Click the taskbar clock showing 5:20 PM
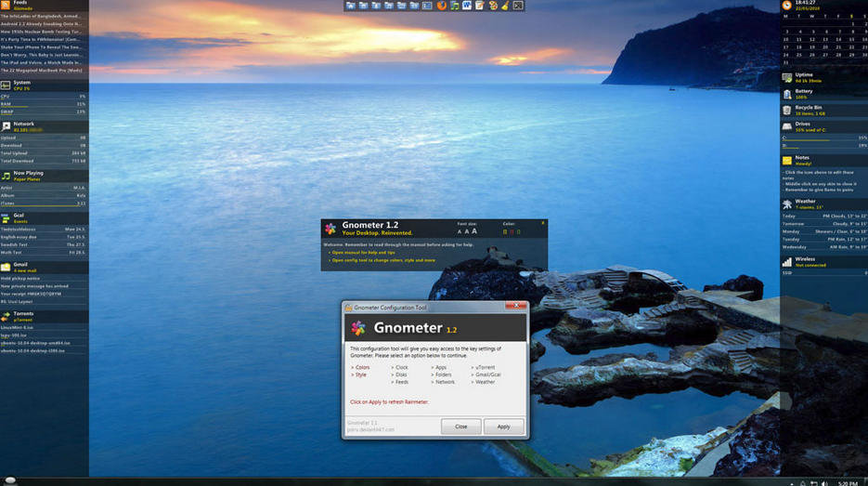Image resolution: width=868 pixels, height=486 pixels. point(848,483)
